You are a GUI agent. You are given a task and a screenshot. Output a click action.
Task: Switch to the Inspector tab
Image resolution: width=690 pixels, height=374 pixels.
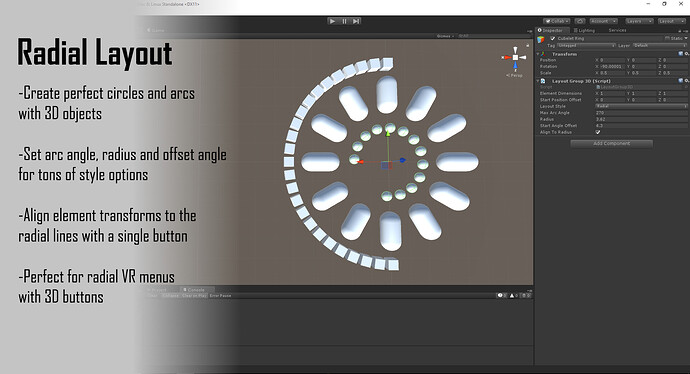pyautogui.click(x=553, y=30)
